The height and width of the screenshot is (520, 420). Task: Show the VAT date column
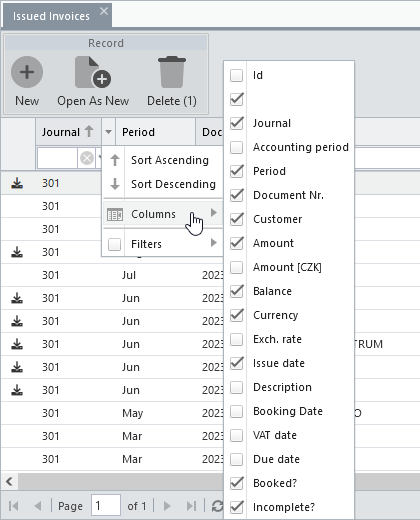coord(236,435)
